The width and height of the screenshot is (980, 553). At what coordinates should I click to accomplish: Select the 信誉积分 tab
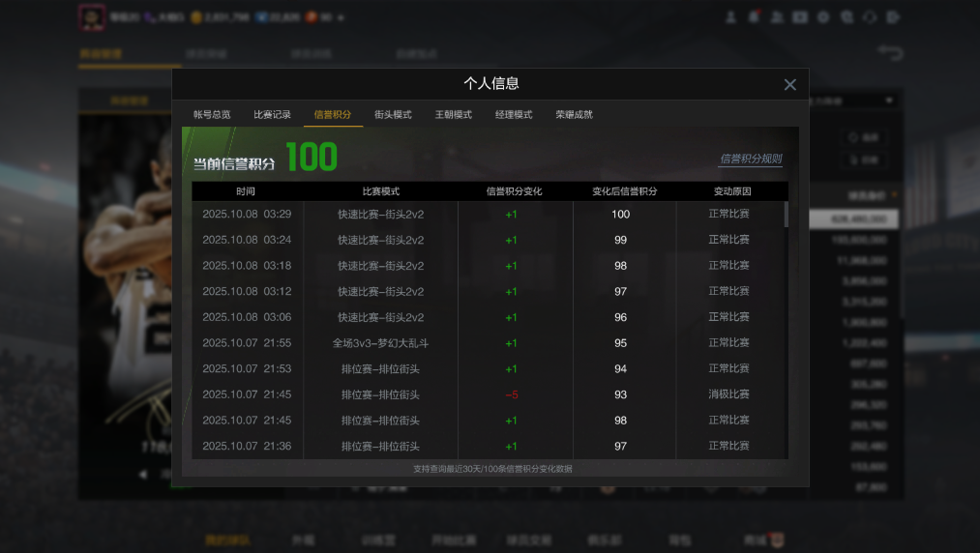click(333, 115)
